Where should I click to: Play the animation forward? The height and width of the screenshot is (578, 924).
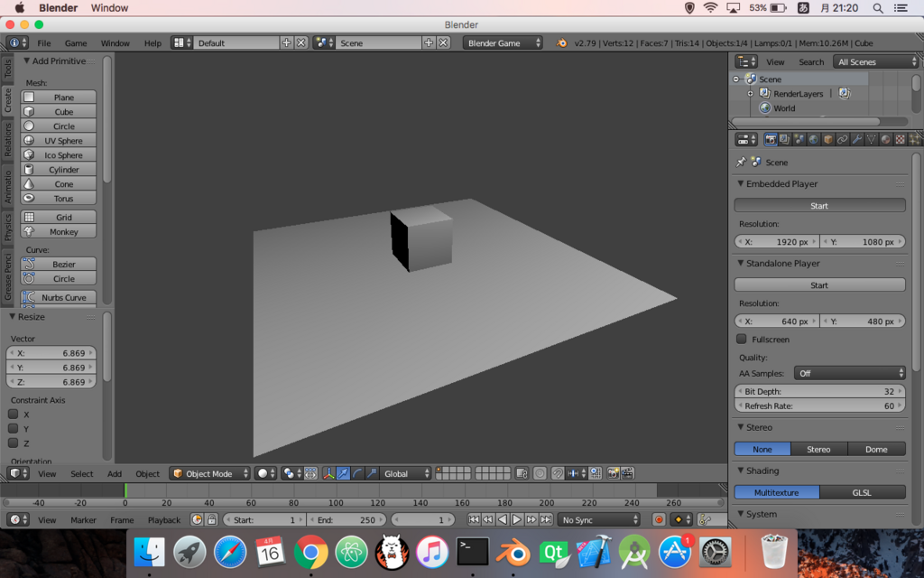click(x=517, y=519)
